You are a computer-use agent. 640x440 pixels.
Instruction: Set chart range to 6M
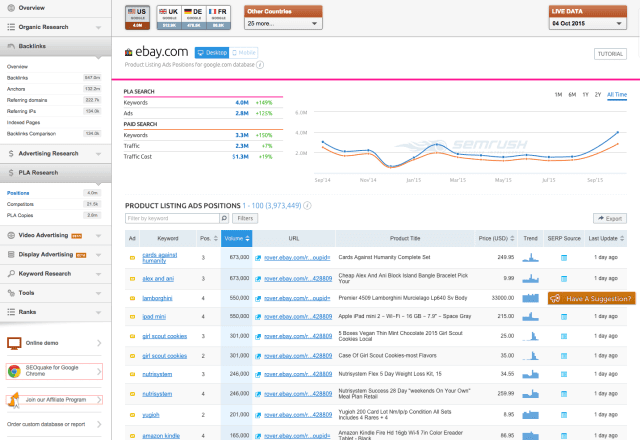coord(572,95)
